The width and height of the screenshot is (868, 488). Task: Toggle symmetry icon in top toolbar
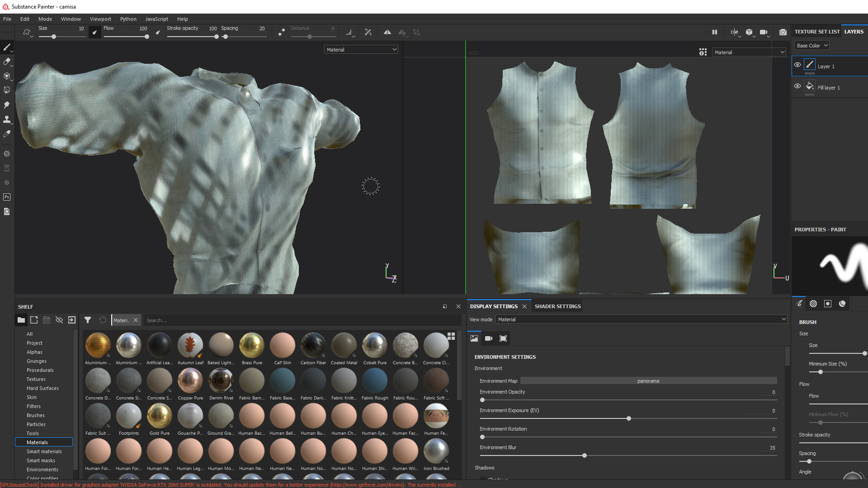click(x=387, y=32)
